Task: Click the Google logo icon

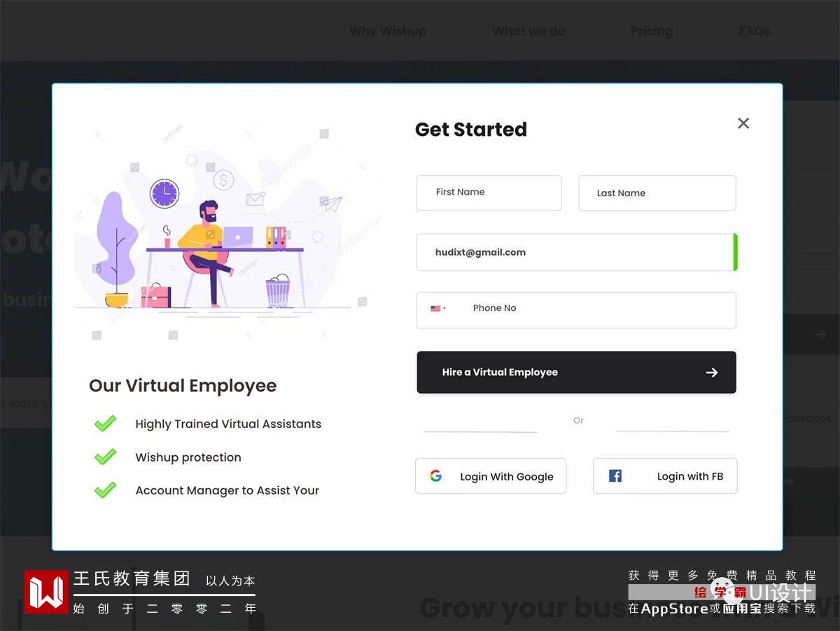Action: tap(435, 476)
